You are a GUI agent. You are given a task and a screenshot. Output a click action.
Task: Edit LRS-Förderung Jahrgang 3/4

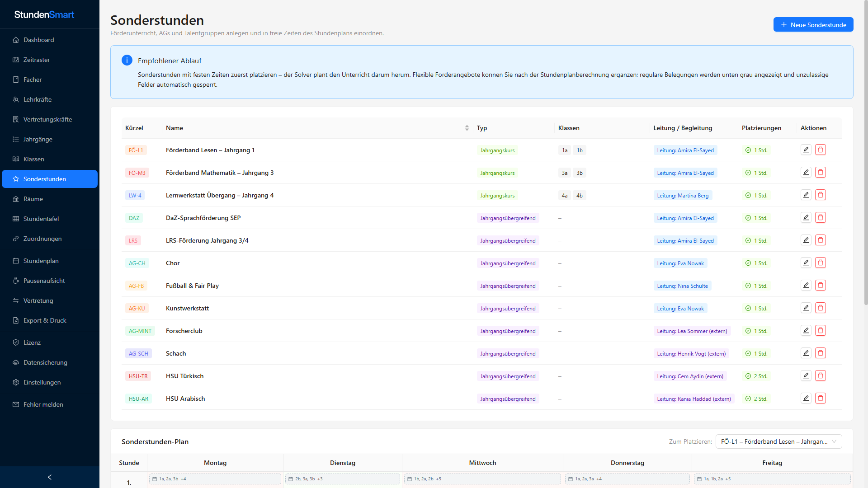[806, 240]
